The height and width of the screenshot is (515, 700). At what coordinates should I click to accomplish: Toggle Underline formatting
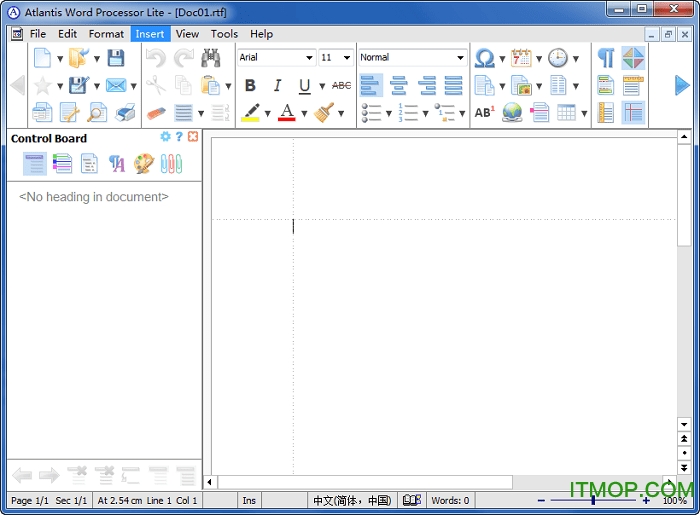(x=304, y=86)
